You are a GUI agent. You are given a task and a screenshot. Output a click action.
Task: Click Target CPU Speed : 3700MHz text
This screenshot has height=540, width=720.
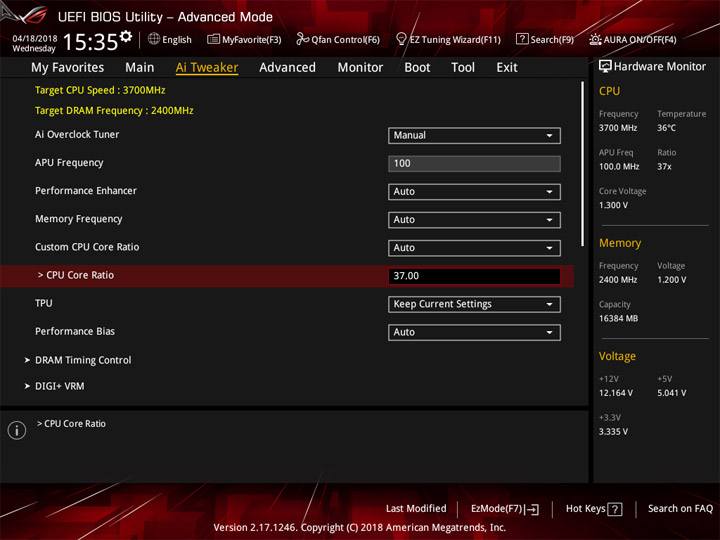click(100, 90)
